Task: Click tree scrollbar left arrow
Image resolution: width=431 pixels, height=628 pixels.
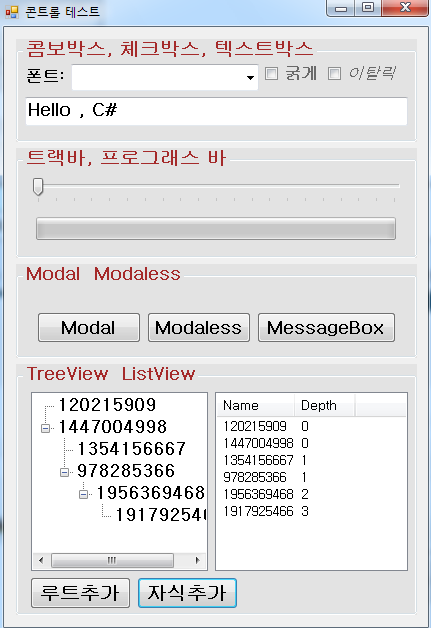Action: 41,560
